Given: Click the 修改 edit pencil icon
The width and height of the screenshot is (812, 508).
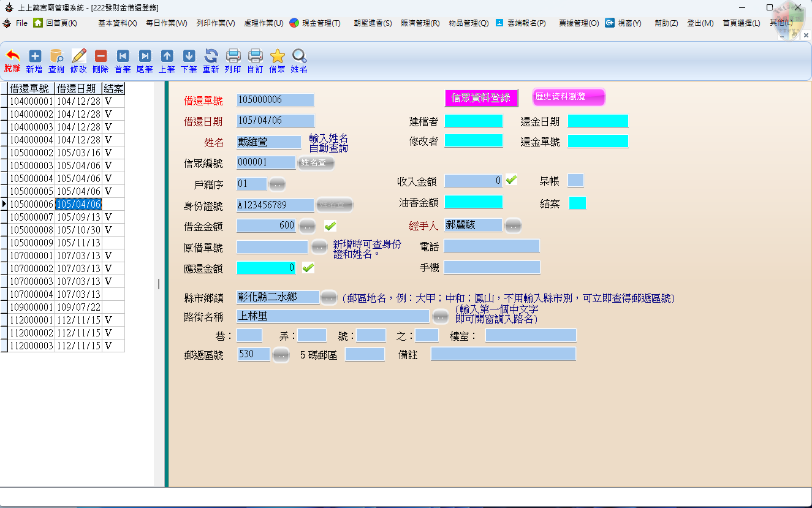Looking at the screenshot, I should coord(78,56).
